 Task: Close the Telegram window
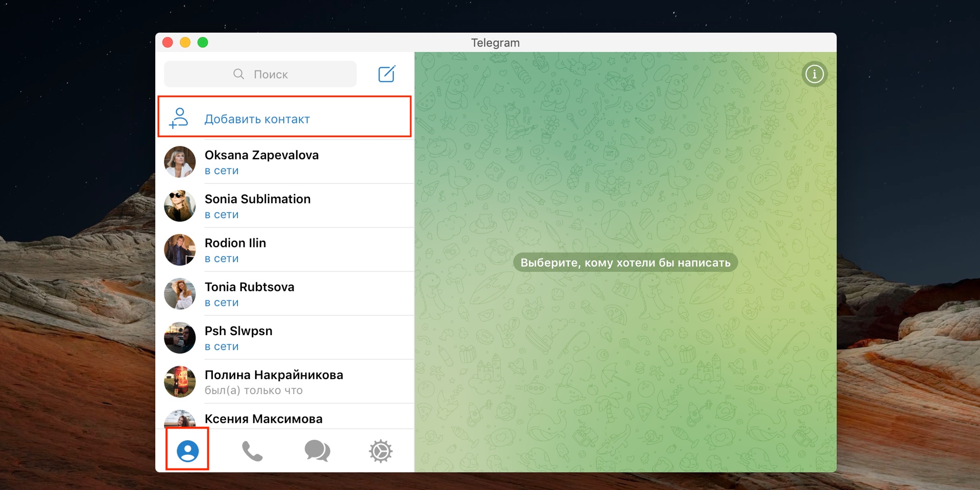click(168, 42)
